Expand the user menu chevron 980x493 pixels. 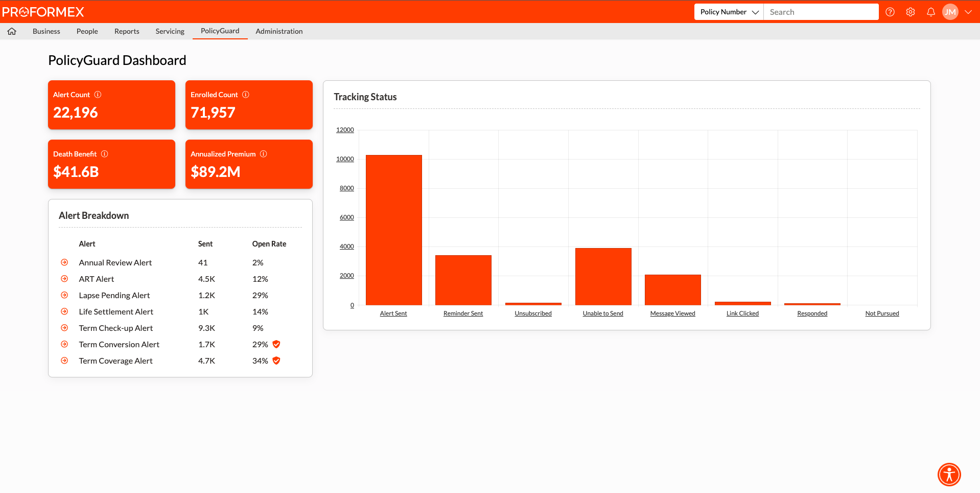click(x=968, y=12)
